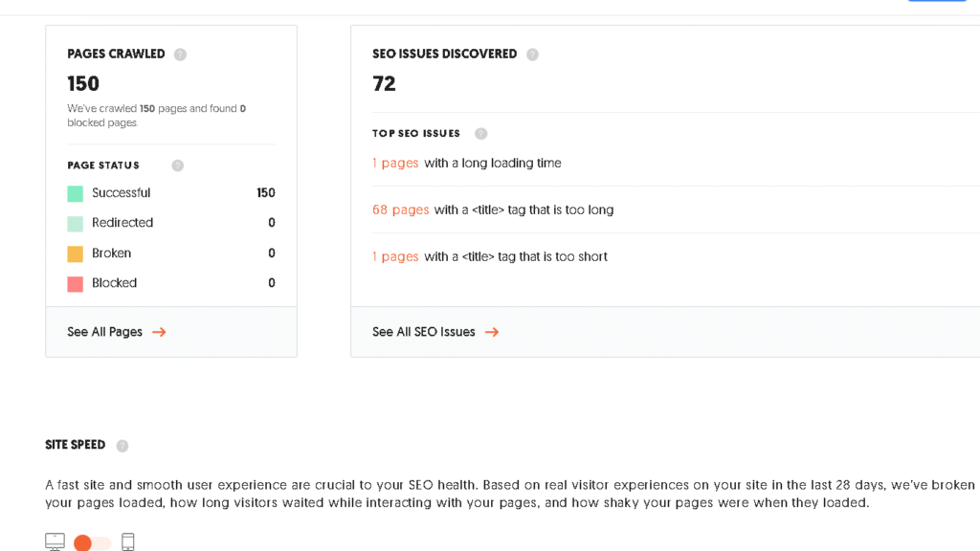Open the 68 pages title too long issue

pos(400,209)
